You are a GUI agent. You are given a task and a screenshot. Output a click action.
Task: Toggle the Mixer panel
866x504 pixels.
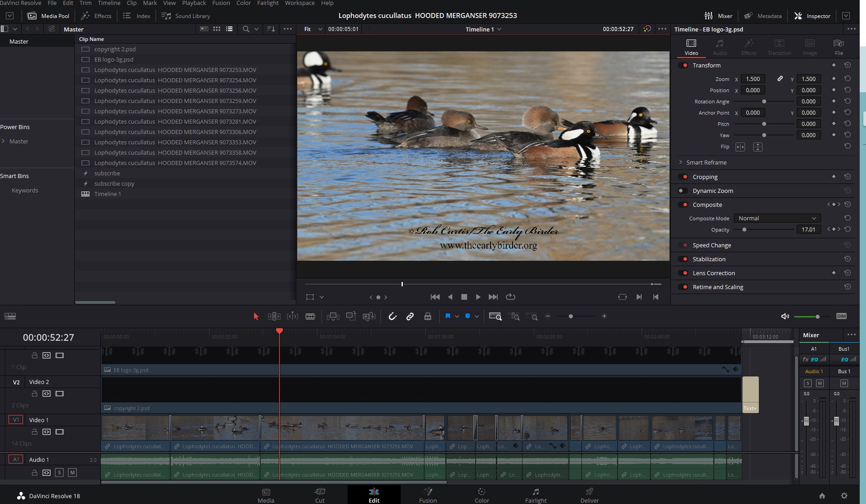click(718, 16)
